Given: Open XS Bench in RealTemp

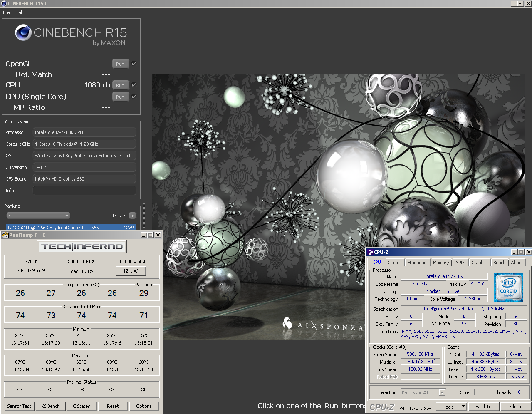Looking at the screenshot, I should (50, 406).
